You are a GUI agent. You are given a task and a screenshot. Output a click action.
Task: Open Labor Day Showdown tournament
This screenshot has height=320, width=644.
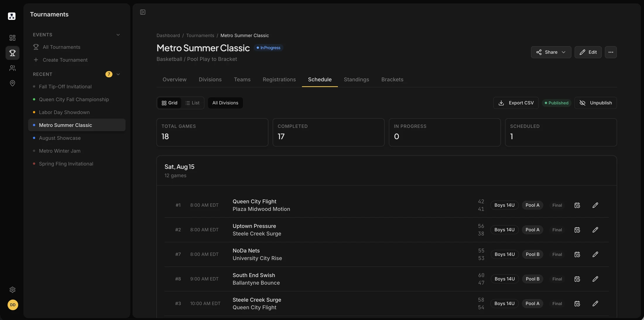[77, 112]
